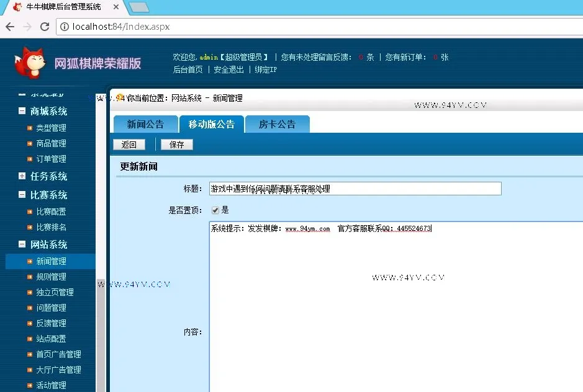Click the arrow icon beside 站点配置
Screen dimensions: 583x392
30,339
